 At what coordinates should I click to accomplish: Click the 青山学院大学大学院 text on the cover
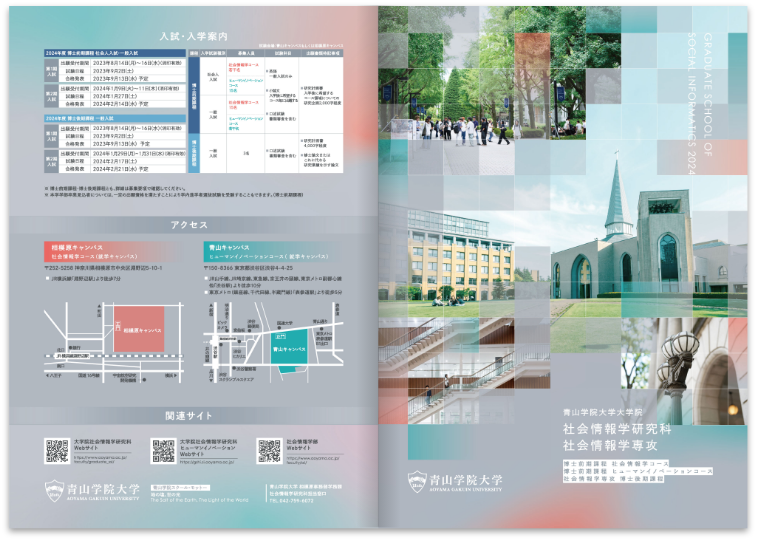[x=603, y=413]
